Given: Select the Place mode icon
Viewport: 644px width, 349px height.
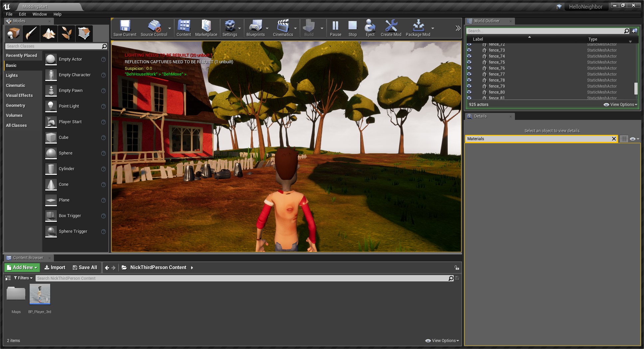Looking at the screenshot, I should 14,33.
